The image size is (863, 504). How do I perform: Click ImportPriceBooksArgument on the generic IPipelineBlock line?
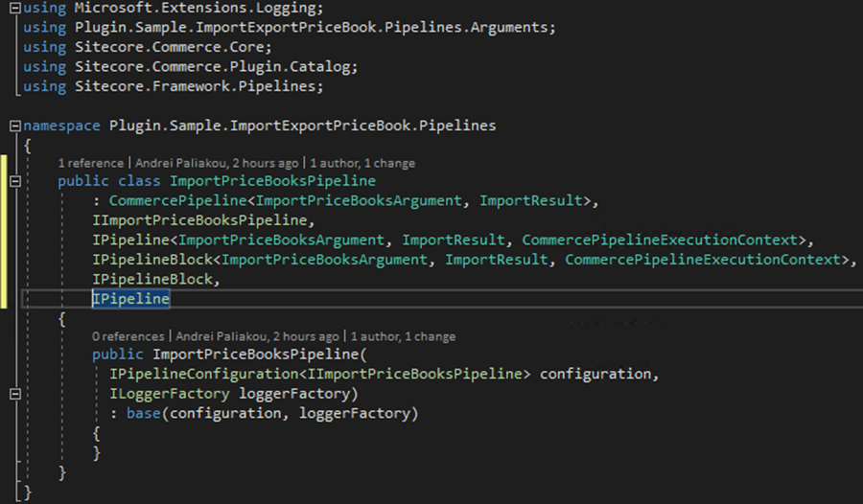(x=324, y=261)
